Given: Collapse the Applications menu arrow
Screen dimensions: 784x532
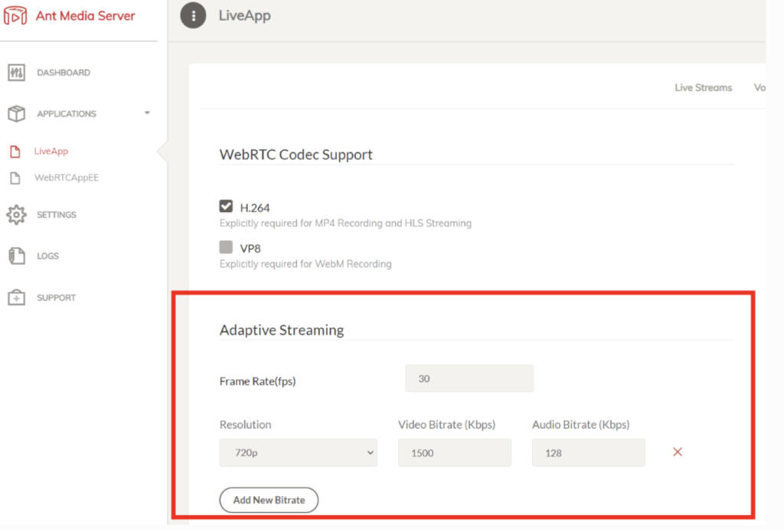Looking at the screenshot, I should click(147, 113).
